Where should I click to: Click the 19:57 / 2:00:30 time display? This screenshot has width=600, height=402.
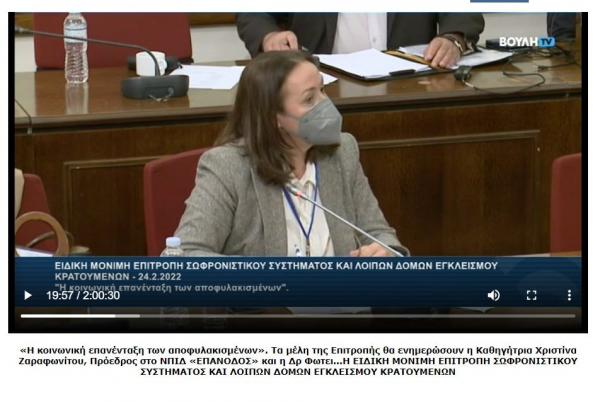pyautogui.click(x=83, y=295)
